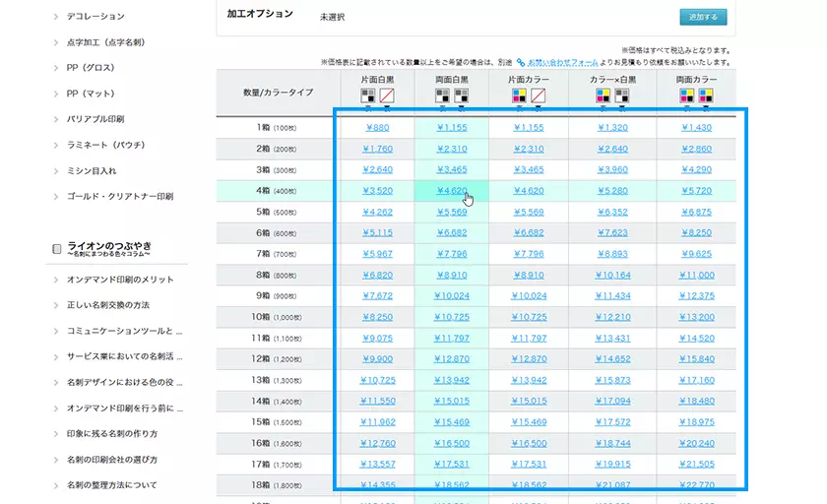Image resolution: width=827 pixels, height=504 pixels.
Task: Open the お問い合わせフォーム link
Action: [562, 62]
